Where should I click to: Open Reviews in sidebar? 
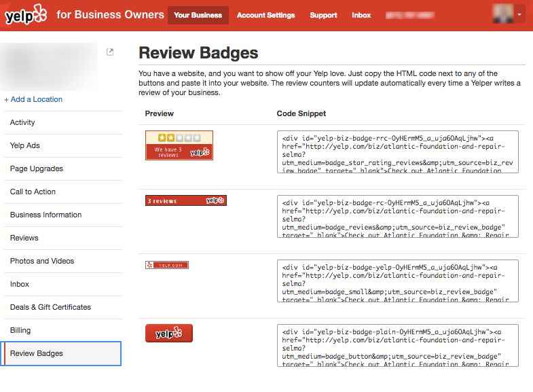coord(63,238)
